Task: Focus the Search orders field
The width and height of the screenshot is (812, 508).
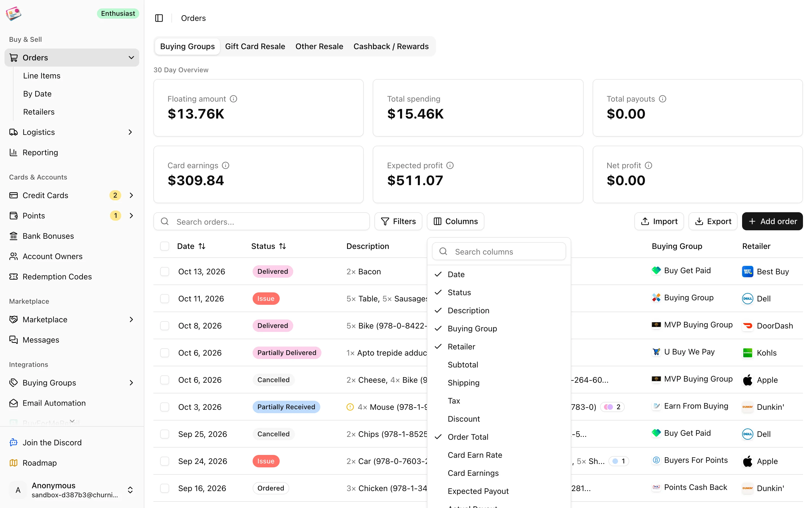Action: coord(262,222)
